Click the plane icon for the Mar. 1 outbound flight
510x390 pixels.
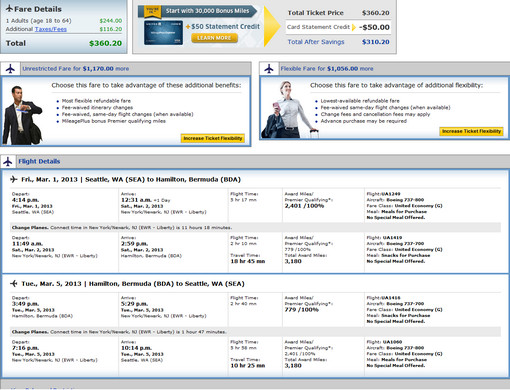[14, 179]
